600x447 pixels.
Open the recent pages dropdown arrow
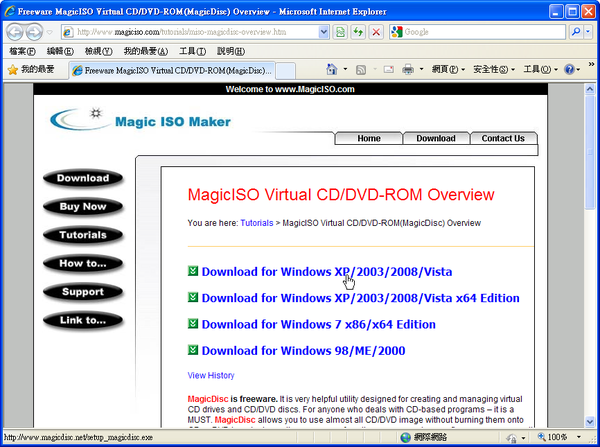pyautogui.click(x=50, y=32)
